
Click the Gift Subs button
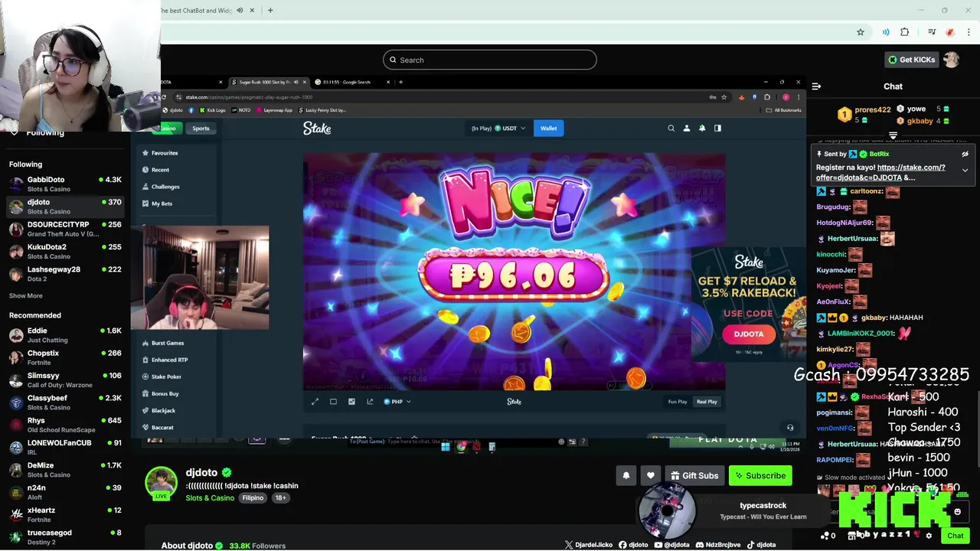pyautogui.click(x=694, y=476)
